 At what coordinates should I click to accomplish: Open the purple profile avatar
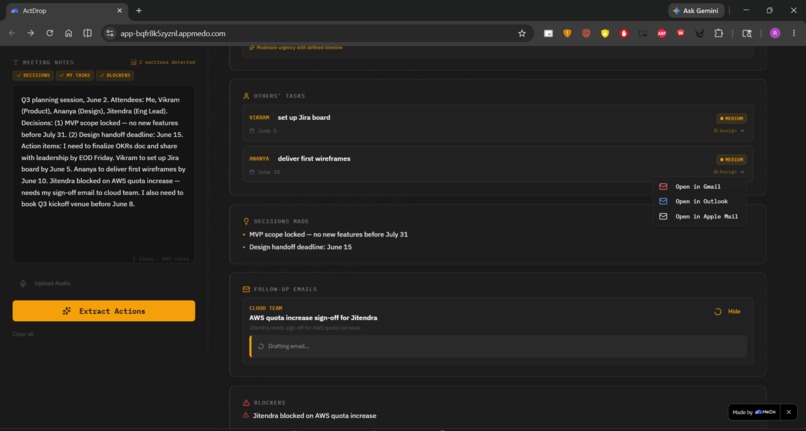[775, 33]
